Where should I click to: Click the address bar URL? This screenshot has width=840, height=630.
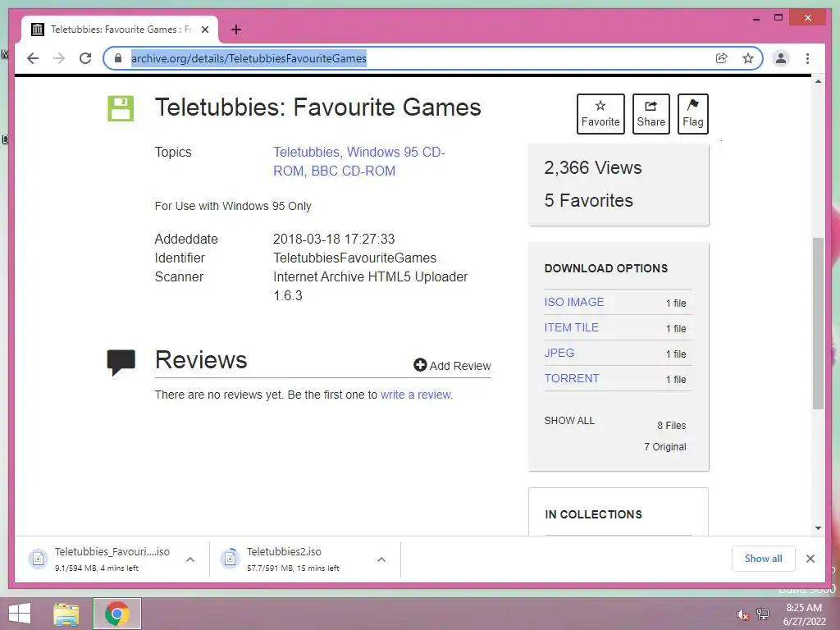point(249,58)
